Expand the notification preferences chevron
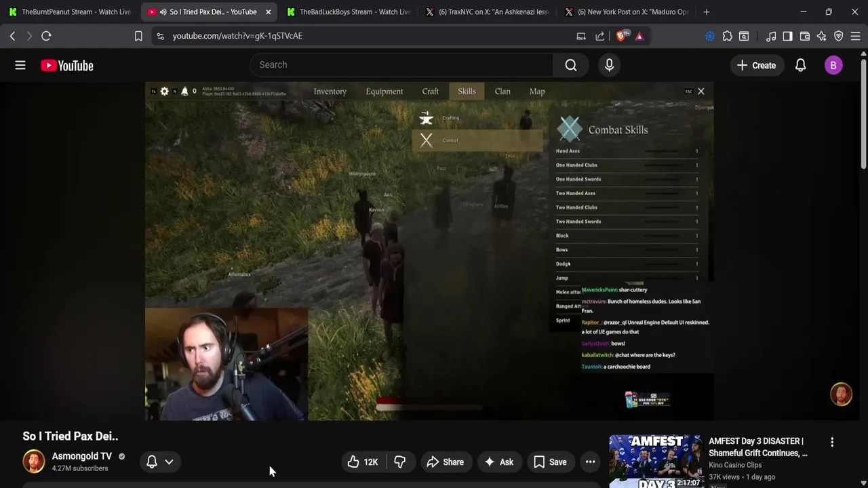Viewport: 868px width, 488px height. point(169,462)
